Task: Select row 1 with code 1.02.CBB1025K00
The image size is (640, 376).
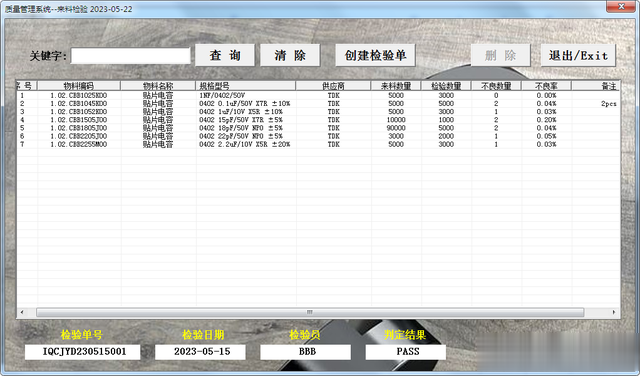Action: [318, 96]
